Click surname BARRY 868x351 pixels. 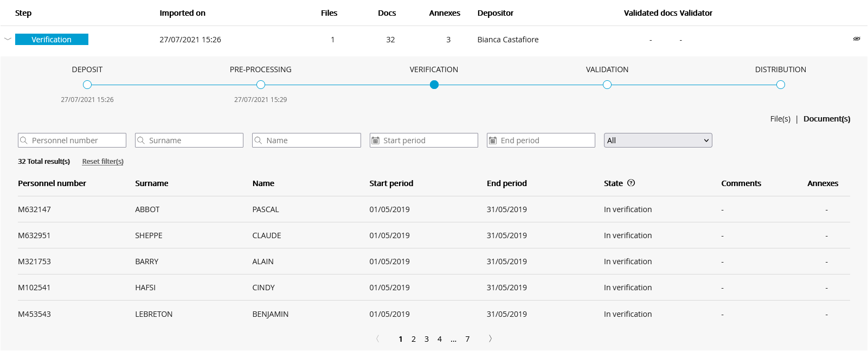(x=147, y=261)
